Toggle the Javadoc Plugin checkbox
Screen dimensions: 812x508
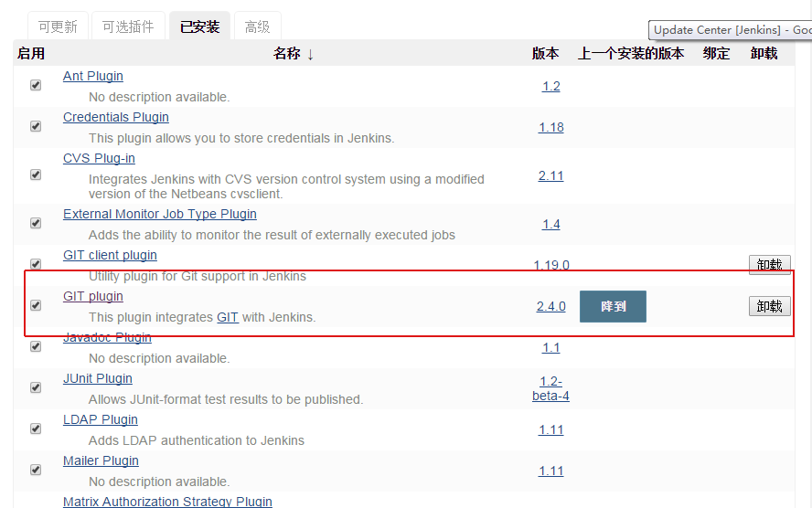point(36,346)
